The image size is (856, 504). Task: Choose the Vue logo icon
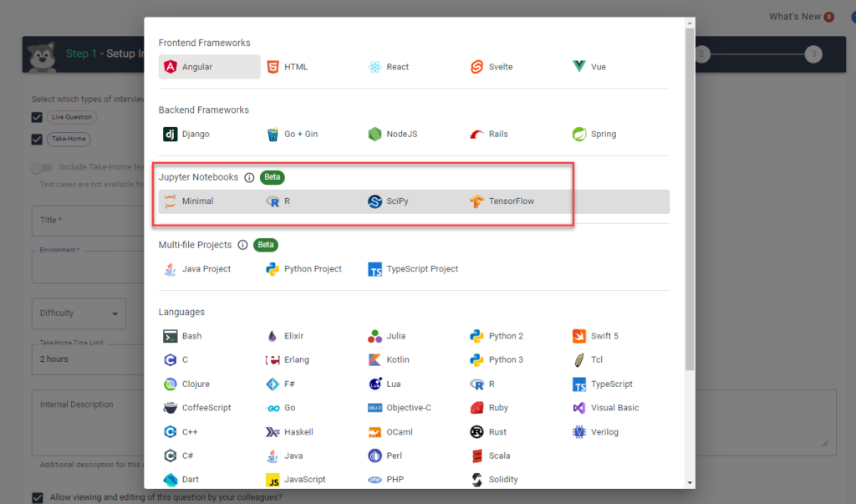(x=578, y=67)
